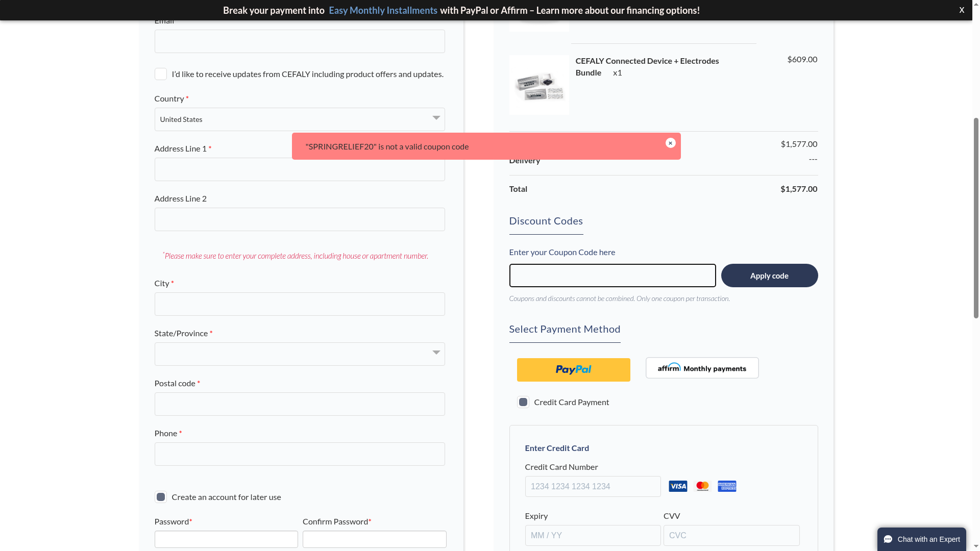
Task: Click the Mastercard icon
Action: click(702, 486)
